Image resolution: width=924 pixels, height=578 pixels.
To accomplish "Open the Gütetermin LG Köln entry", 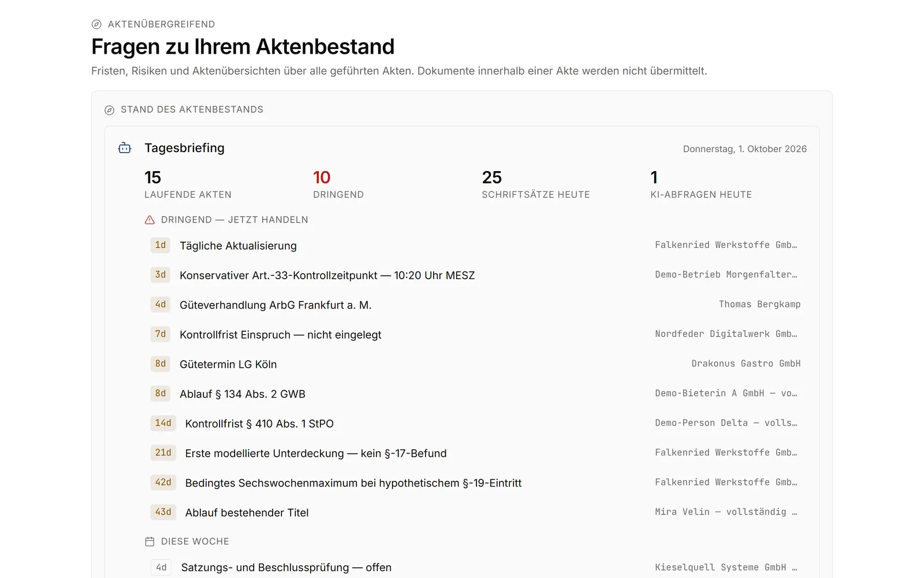I will 475,364.
